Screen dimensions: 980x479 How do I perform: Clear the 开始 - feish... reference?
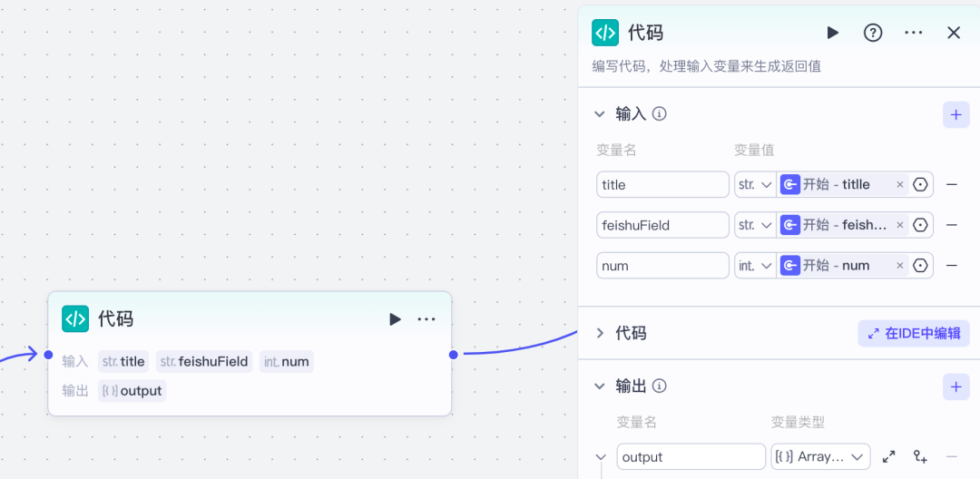(900, 225)
